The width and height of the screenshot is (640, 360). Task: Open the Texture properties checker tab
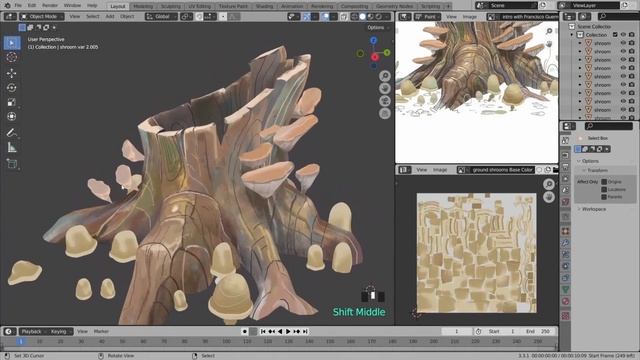[565, 316]
